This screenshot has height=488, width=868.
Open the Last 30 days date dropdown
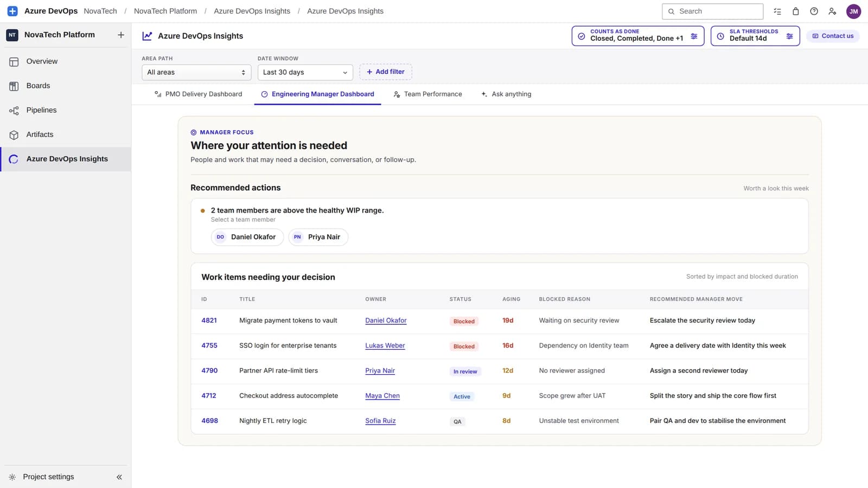[305, 72]
